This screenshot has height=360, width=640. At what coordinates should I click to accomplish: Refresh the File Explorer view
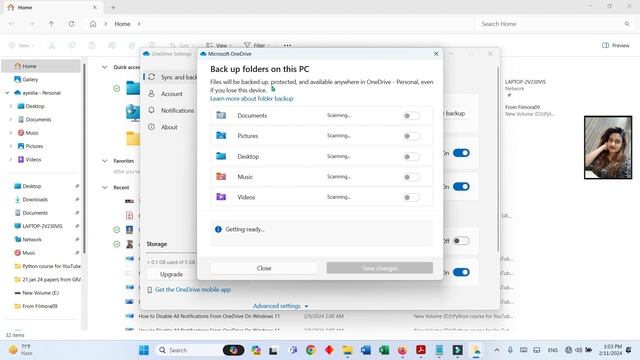tap(71, 24)
